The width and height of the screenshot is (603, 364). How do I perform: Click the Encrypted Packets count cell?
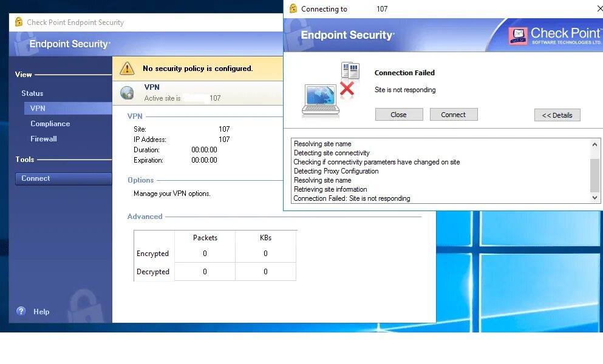point(205,254)
